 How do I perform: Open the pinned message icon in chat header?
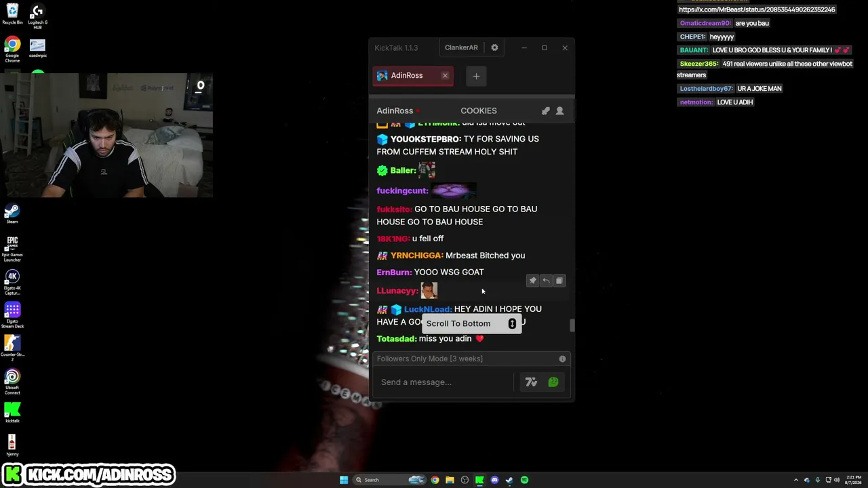coord(546,110)
